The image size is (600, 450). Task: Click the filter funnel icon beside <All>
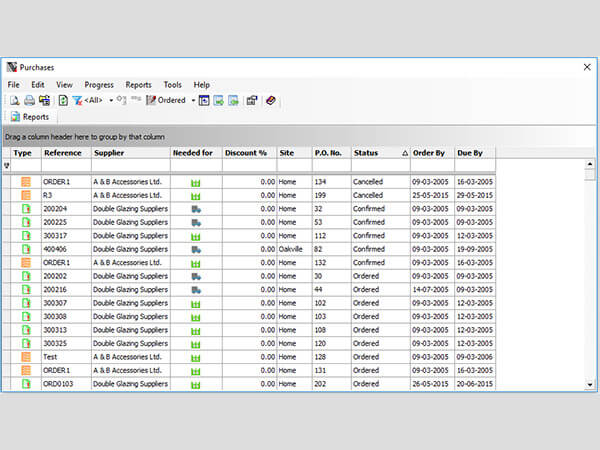coord(77,100)
